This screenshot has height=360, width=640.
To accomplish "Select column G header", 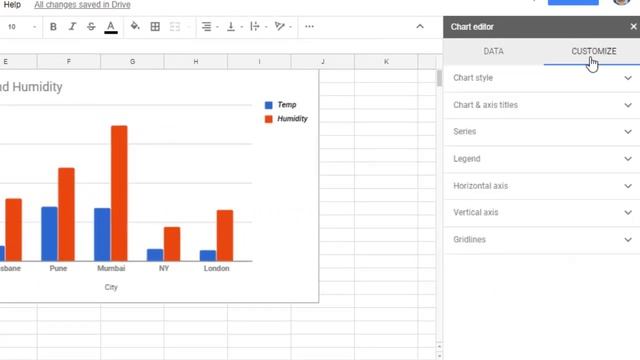I will tap(132, 62).
